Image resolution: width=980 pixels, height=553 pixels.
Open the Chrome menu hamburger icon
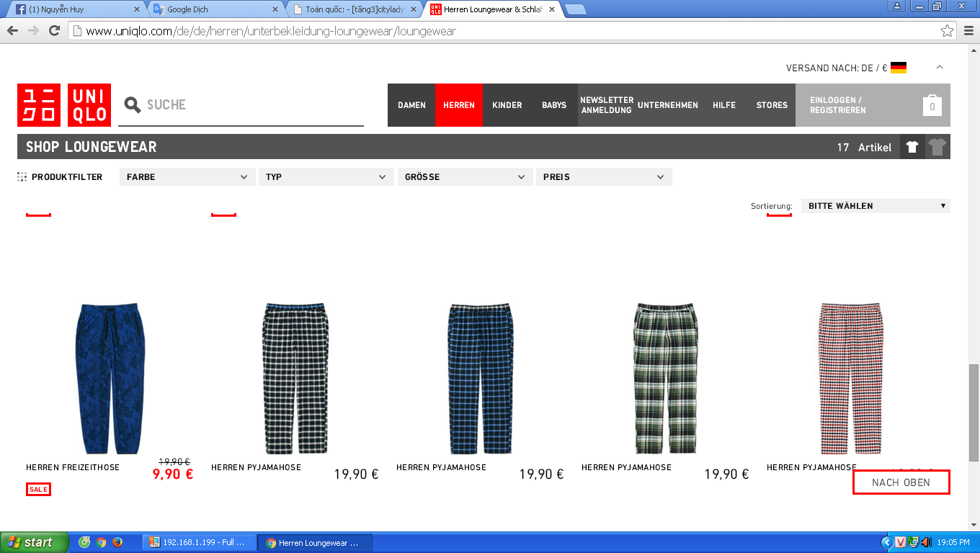[x=968, y=31]
